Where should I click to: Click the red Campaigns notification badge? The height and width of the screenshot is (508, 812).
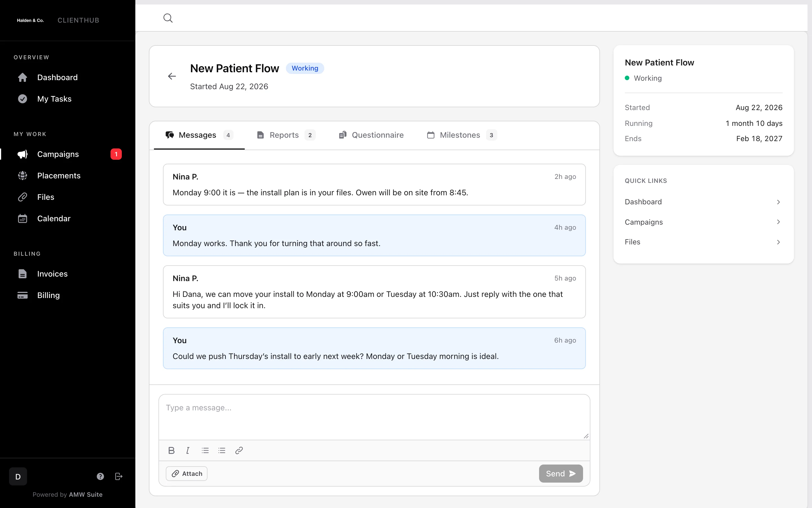click(x=116, y=154)
